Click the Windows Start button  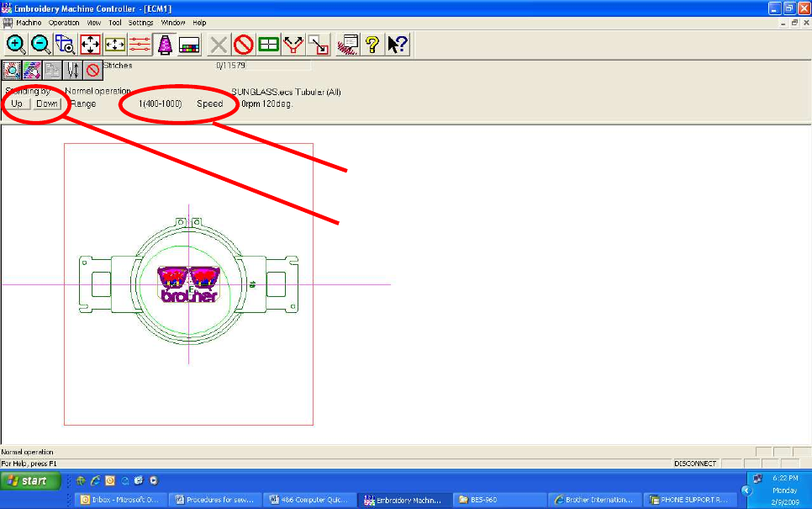click(x=30, y=481)
